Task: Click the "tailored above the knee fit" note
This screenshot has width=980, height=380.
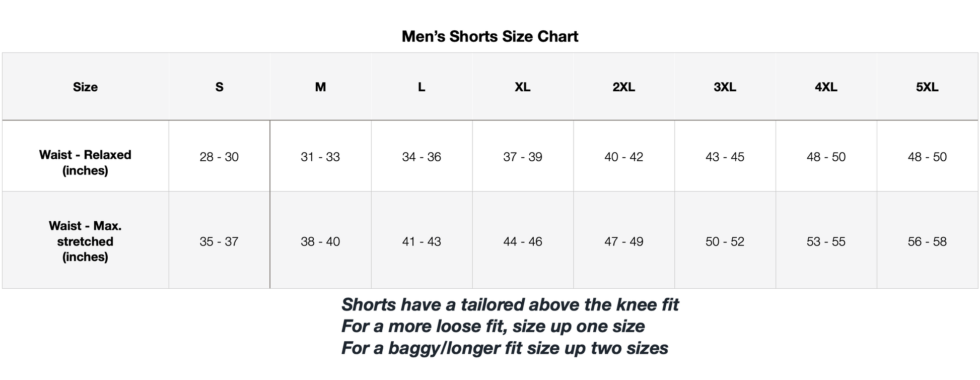Action: pyautogui.click(x=510, y=305)
